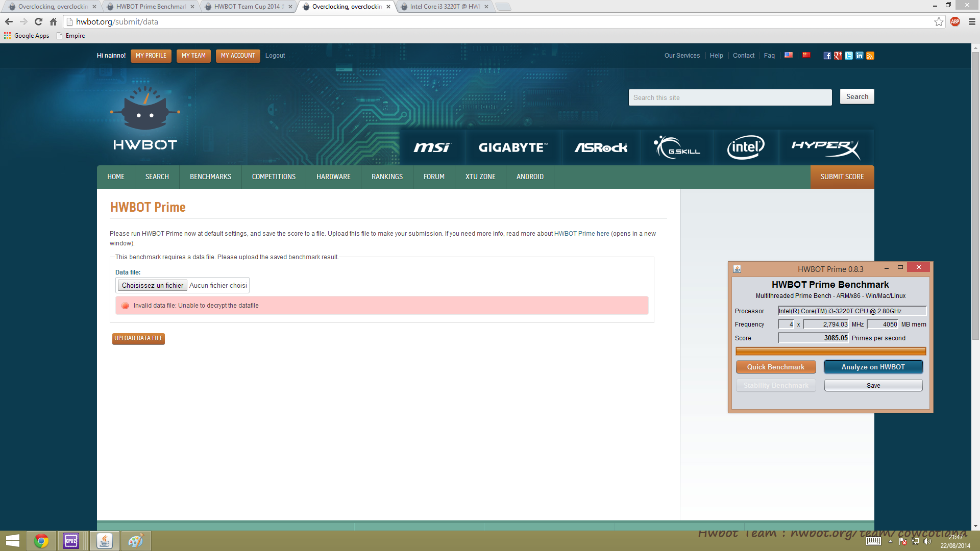
Task: Click the site Search button
Action: point(857,96)
